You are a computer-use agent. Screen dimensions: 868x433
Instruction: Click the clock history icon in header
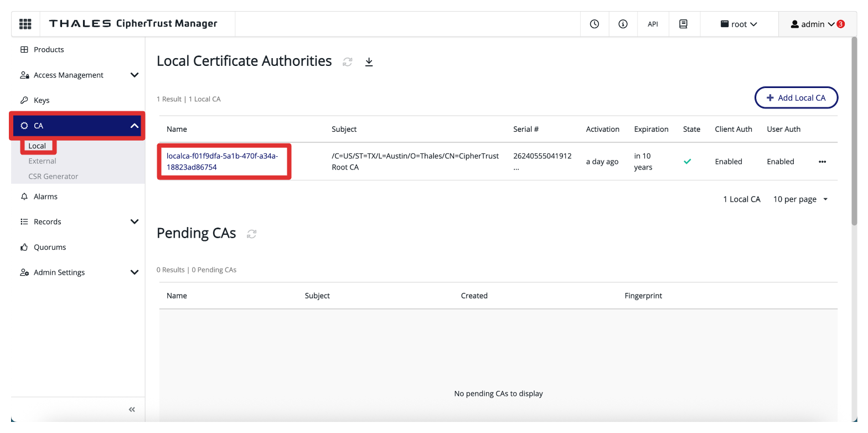[595, 24]
